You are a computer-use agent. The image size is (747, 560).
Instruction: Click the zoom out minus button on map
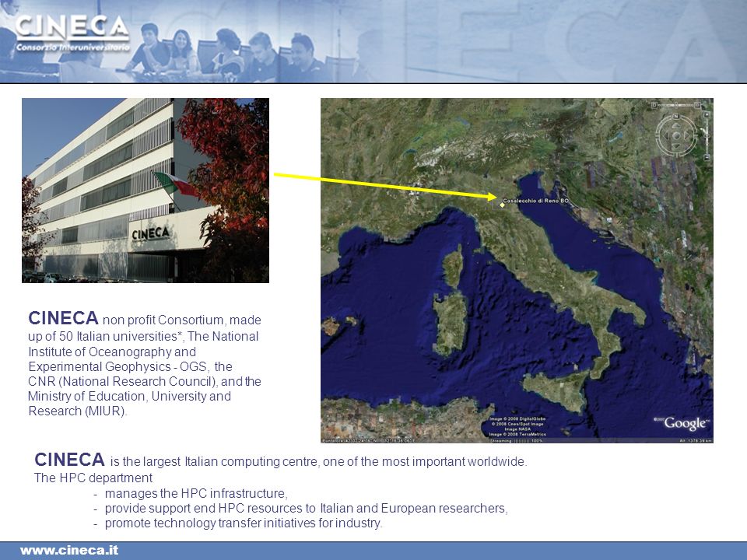point(707,157)
